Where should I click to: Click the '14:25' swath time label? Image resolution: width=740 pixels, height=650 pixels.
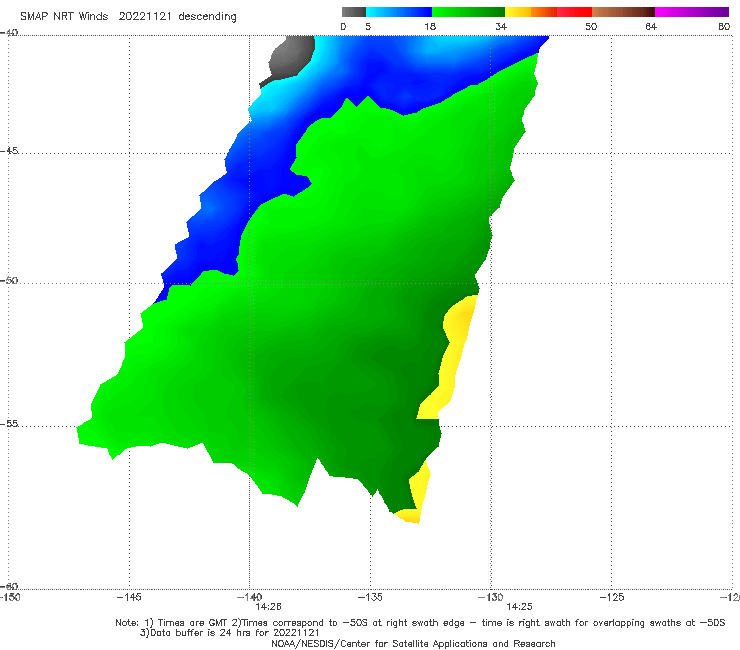[x=519, y=607]
